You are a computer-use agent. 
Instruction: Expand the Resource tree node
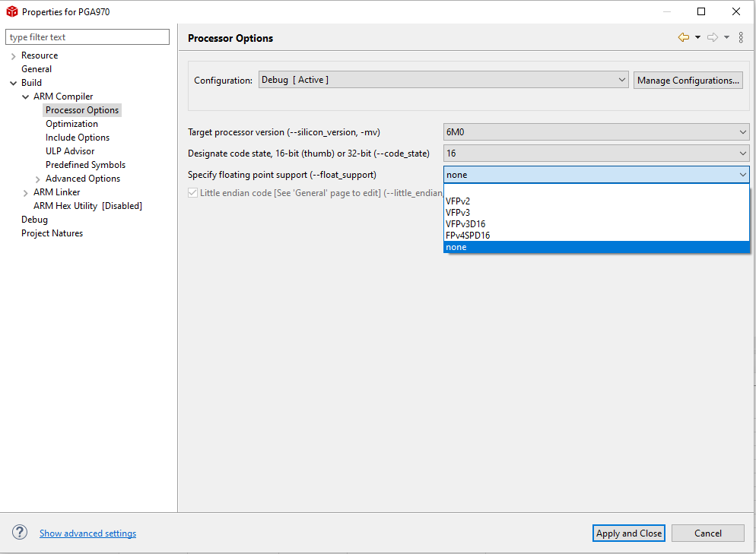14,56
